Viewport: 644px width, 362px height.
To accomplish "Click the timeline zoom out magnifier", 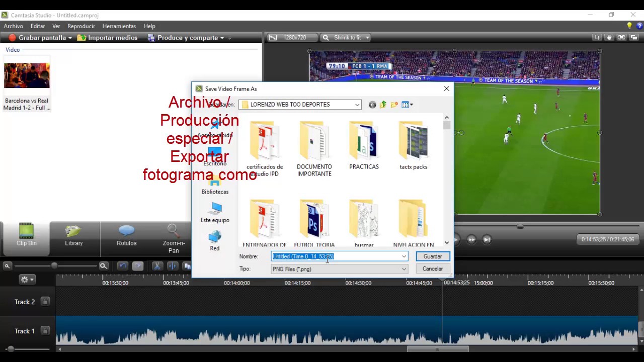I will pyautogui.click(x=8, y=266).
